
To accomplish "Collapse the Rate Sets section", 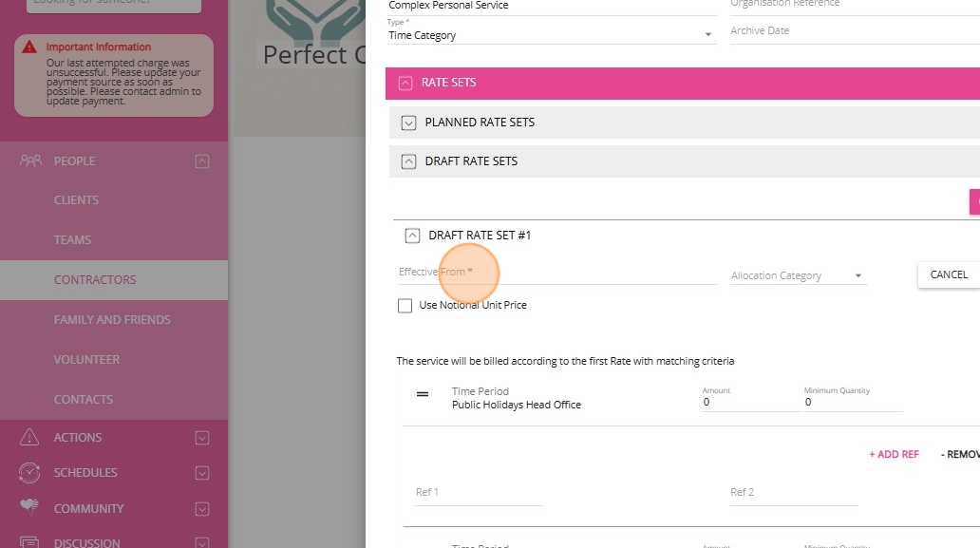I will [x=405, y=84].
